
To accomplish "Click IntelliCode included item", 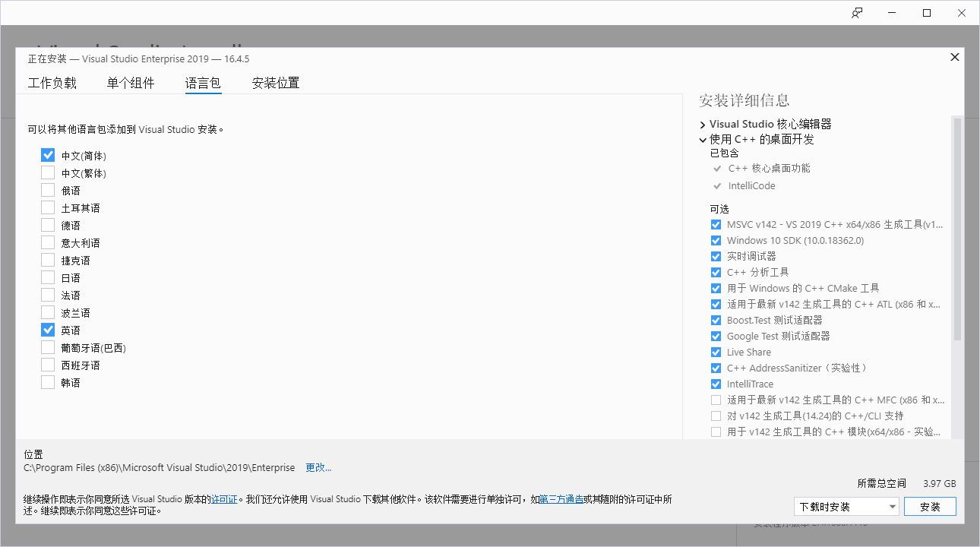I will [751, 186].
